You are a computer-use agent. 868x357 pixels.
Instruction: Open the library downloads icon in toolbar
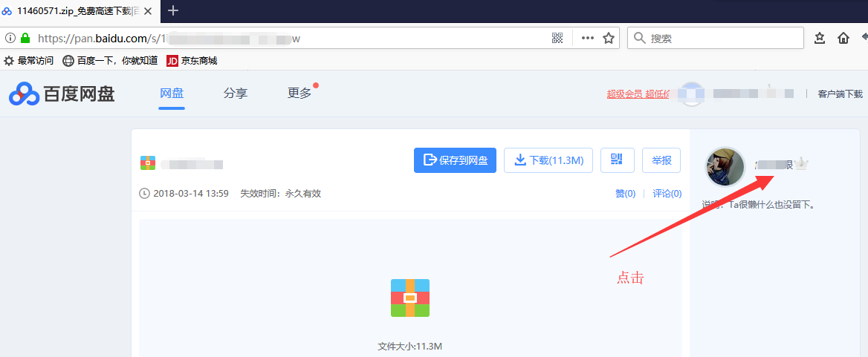(820, 38)
